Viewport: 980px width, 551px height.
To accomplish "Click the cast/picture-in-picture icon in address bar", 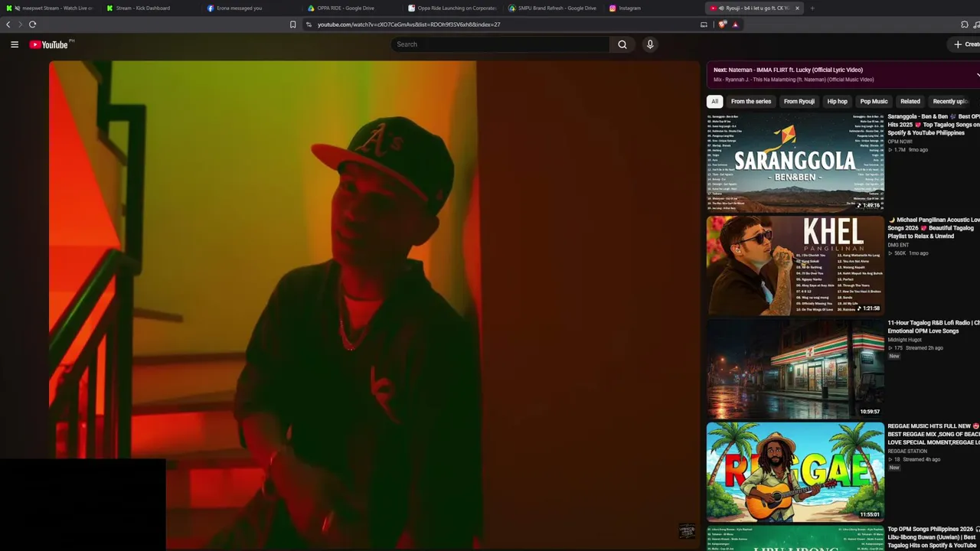I will [704, 24].
